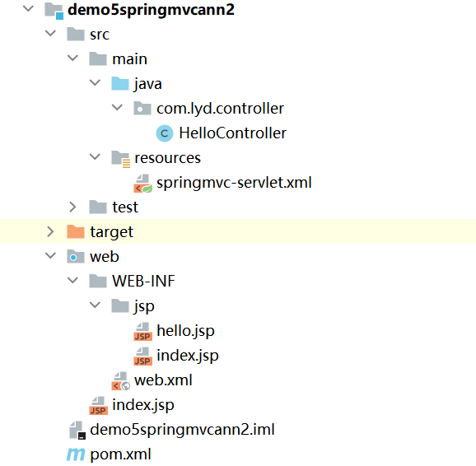Collapse the jsp folder chevron
The image size is (476, 466).
tap(95, 305)
